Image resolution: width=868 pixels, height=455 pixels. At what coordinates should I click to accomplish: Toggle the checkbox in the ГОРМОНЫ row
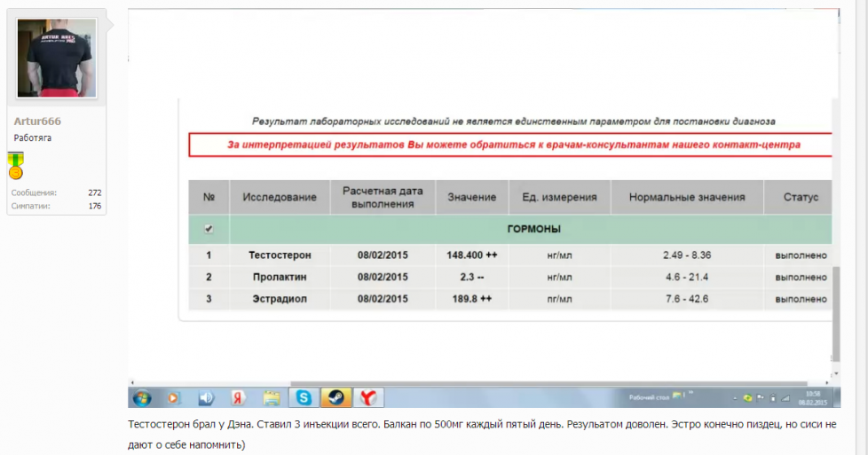209,229
